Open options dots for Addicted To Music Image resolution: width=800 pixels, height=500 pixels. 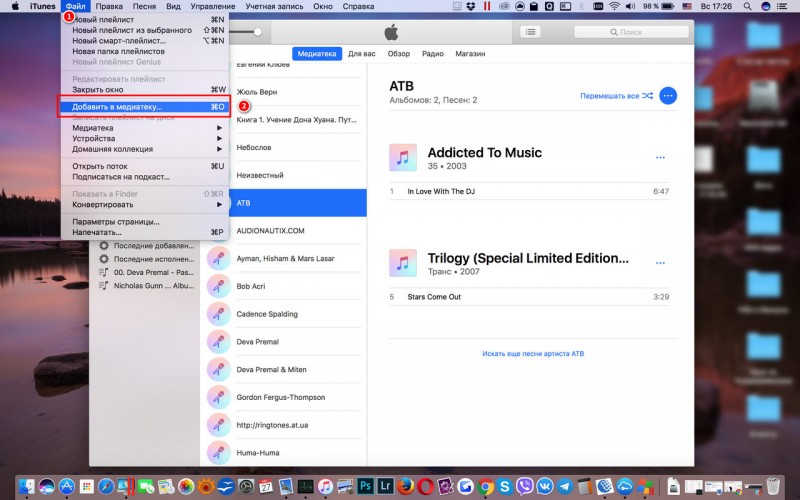[x=660, y=158]
